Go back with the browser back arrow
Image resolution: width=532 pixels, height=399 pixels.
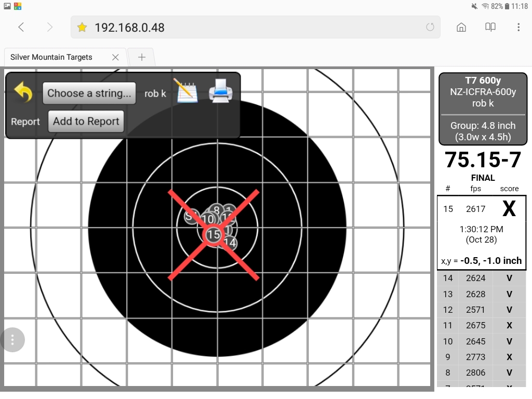tap(21, 27)
